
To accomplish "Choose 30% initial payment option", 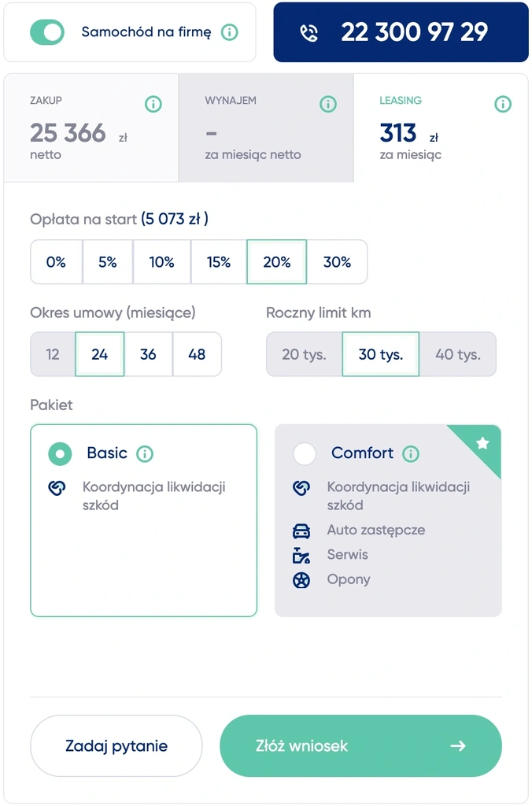I will [x=337, y=262].
